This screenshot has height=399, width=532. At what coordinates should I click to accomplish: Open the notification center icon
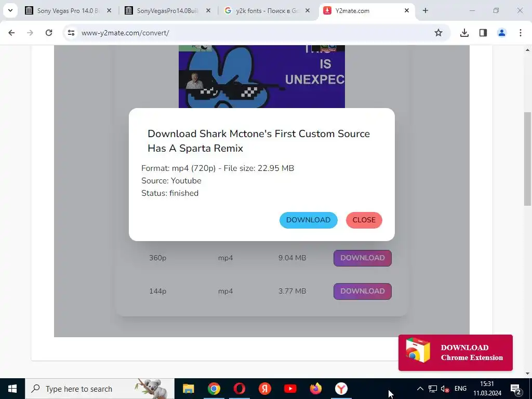coord(516,389)
